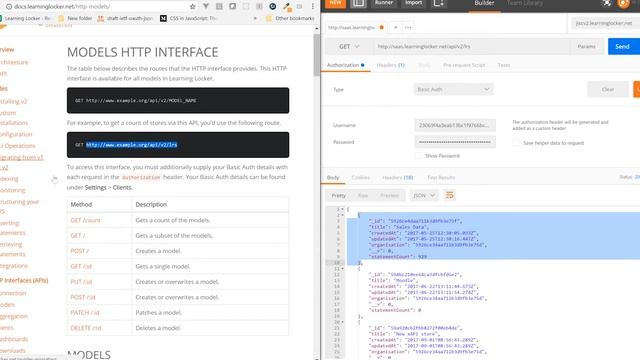Image resolution: width=640 pixels, height=360 pixels.
Task: Open the GET method dropdown
Action: coord(349,47)
